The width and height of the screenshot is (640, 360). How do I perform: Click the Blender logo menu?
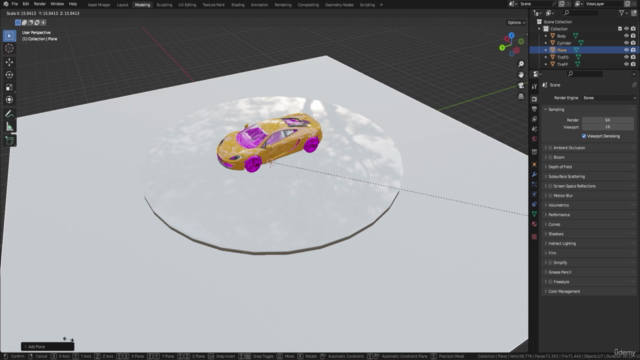(5, 4)
